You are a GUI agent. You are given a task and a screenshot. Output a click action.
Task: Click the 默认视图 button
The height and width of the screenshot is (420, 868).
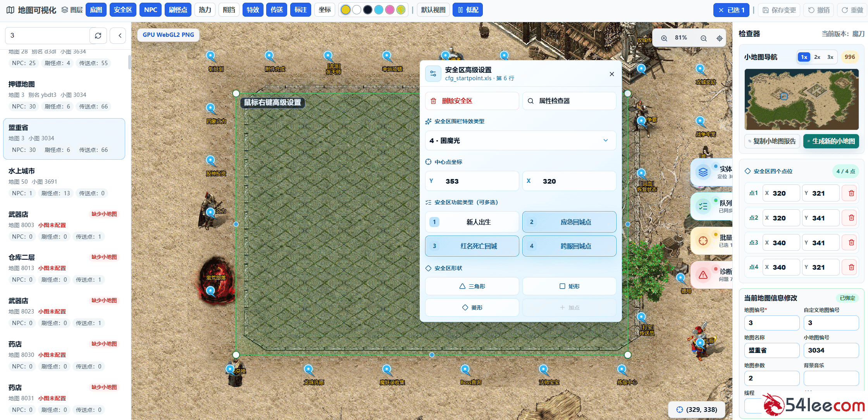click(433, 10)
